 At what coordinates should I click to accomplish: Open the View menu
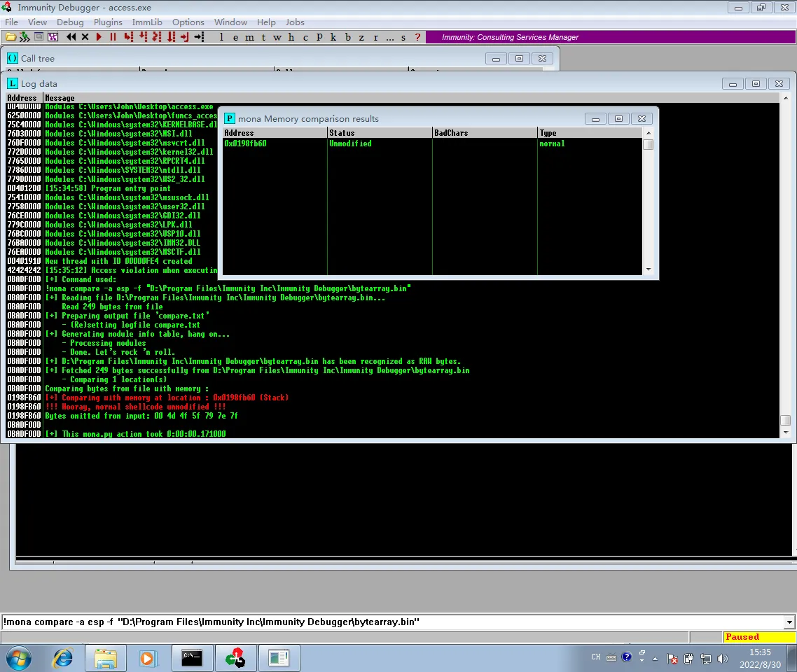tap(37, 22)
